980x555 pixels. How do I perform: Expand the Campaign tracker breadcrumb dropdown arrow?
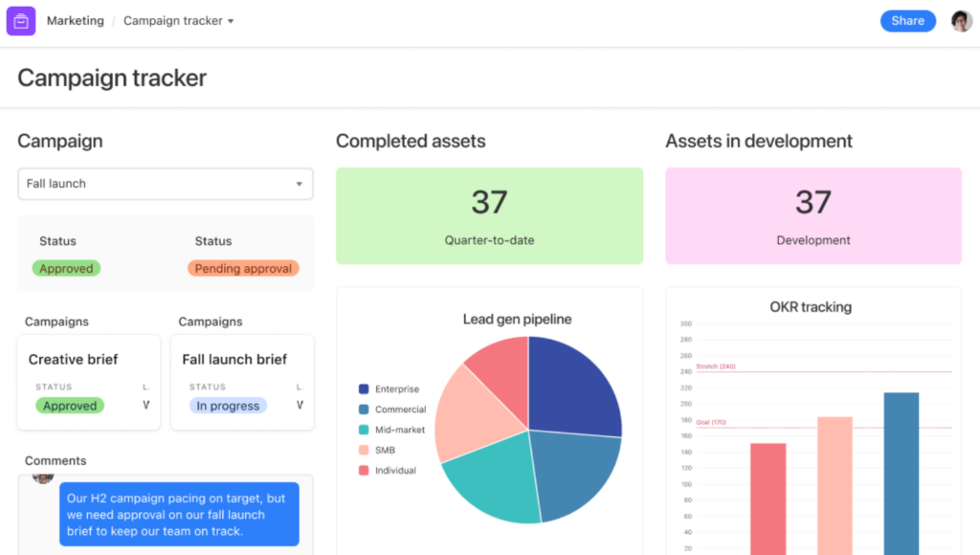pyautogui.click(x=231, y=21)
